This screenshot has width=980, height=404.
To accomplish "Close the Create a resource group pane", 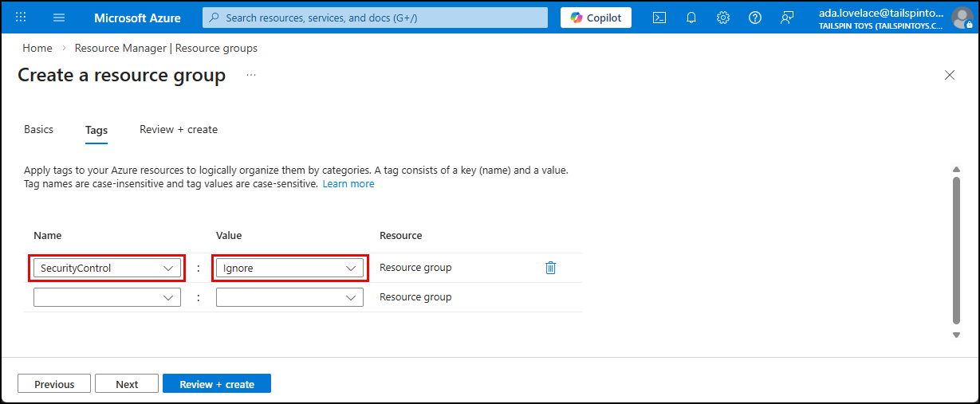I will [x=950, y=75].
